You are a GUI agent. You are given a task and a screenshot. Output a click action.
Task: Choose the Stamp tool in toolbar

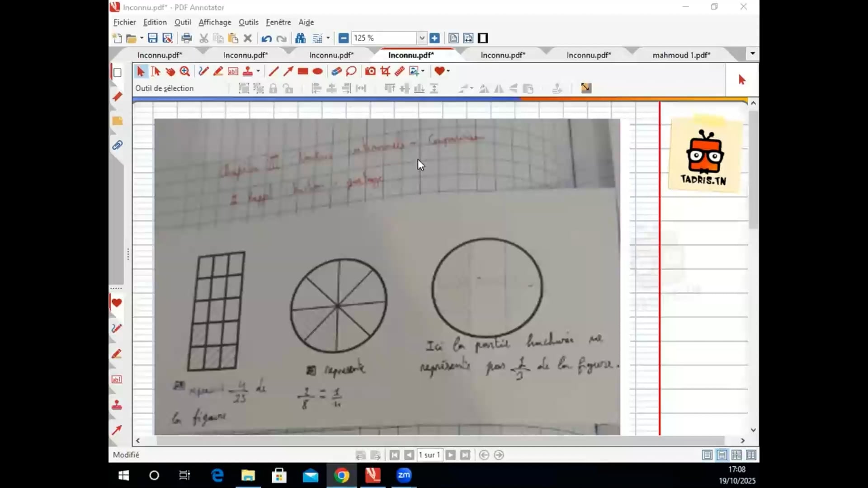click(x=248, y=71)
